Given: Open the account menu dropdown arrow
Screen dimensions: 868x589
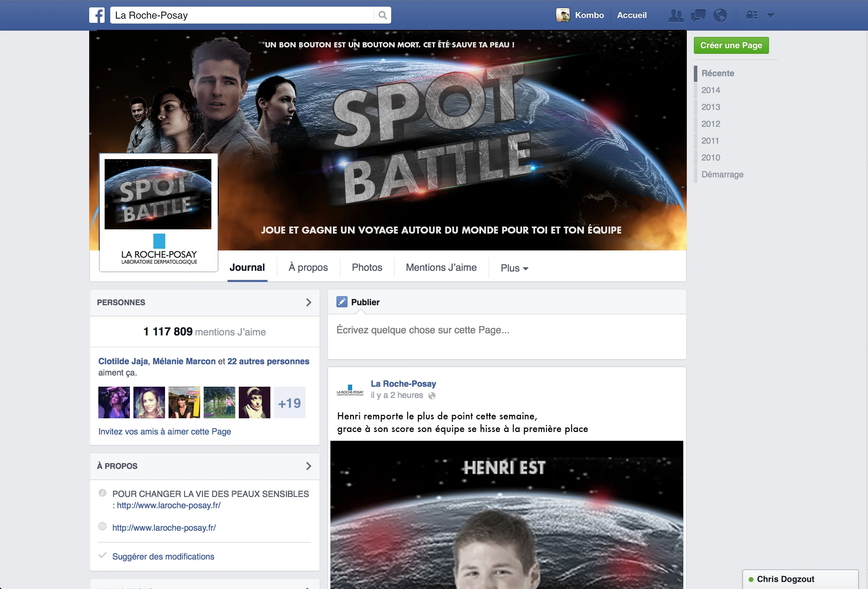Looking at the screenshot, I should click(770, 15).
